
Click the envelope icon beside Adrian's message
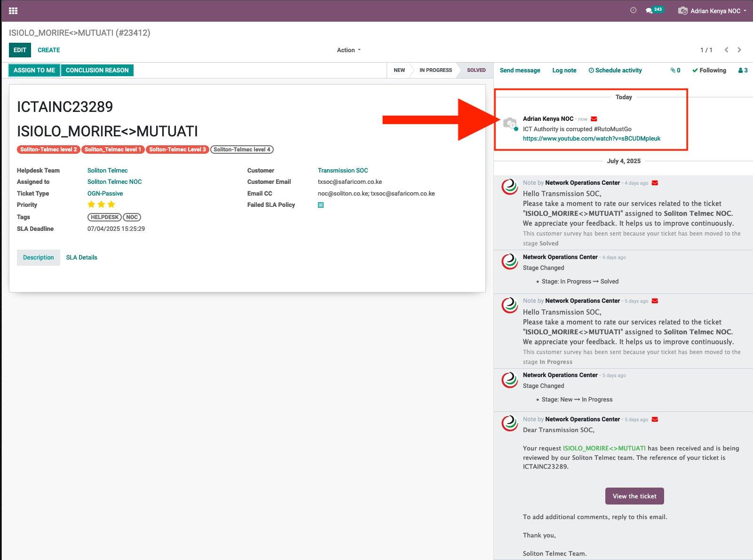pyautogui.click(x=594, y=119)
